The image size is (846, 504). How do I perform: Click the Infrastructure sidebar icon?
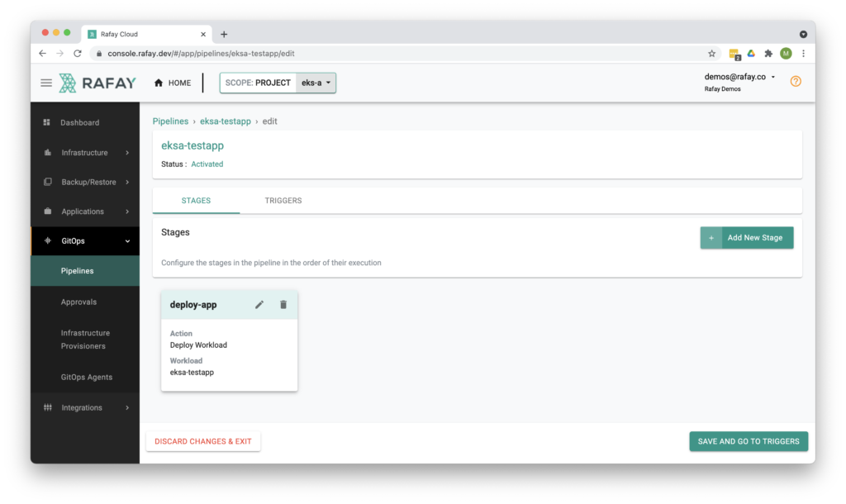(47, 153)
